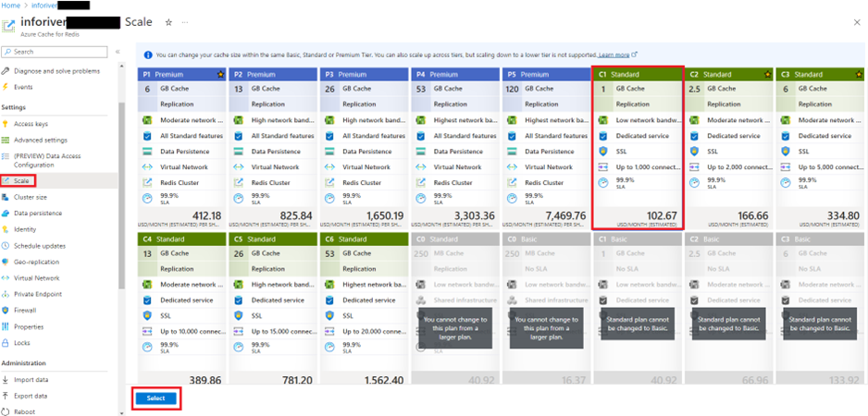Click the Geo-replication globe icon
Image resolution: width=868 pixels, height=416 pixels.
(x=6, y=262)
